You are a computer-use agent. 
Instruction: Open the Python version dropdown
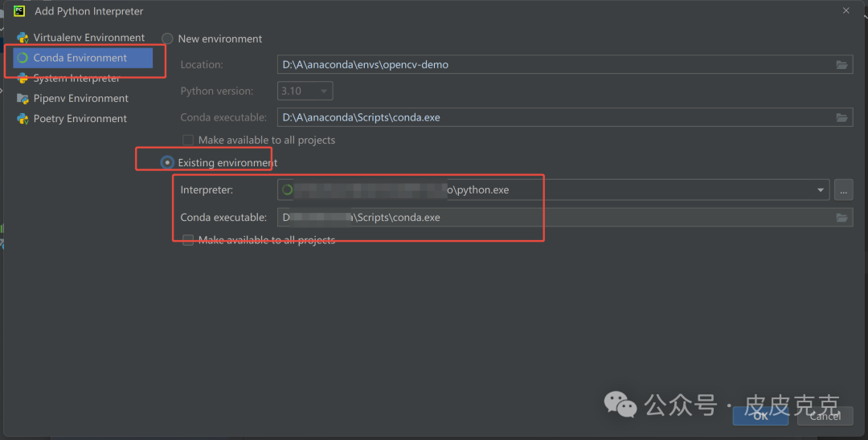305,92
